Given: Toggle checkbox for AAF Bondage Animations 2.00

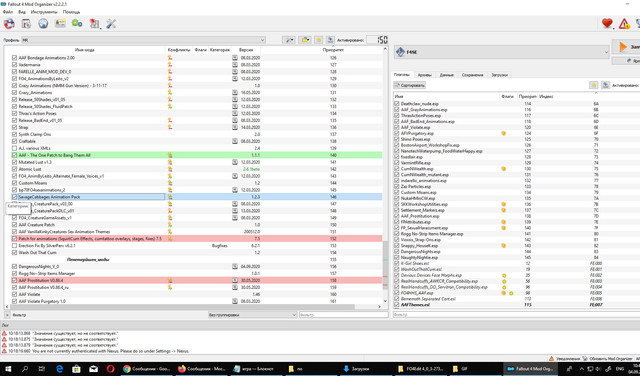Looking at the screenshot, I should coord(14,58).
